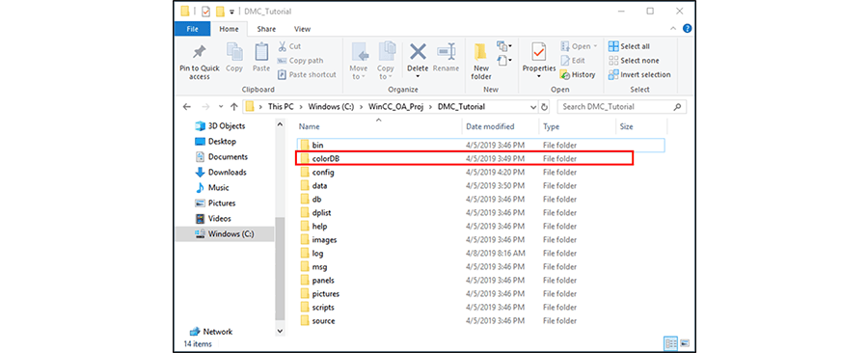
Task: Click the Paste clipboard icon
Action: pos(261,52)
